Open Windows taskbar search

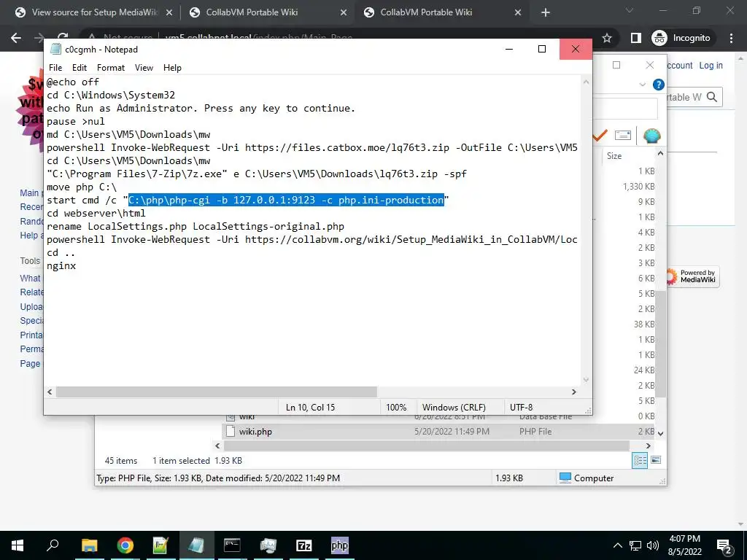tap(53, 545)
